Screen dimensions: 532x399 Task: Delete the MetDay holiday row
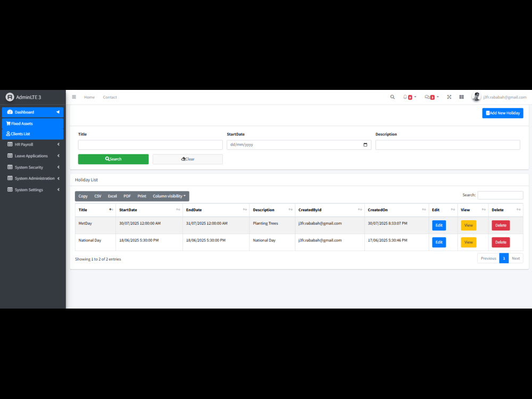click(x=501, y=225)
